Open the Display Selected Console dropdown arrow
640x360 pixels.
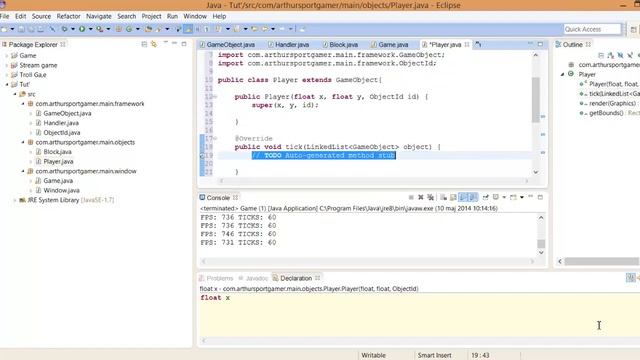(504, 198)
